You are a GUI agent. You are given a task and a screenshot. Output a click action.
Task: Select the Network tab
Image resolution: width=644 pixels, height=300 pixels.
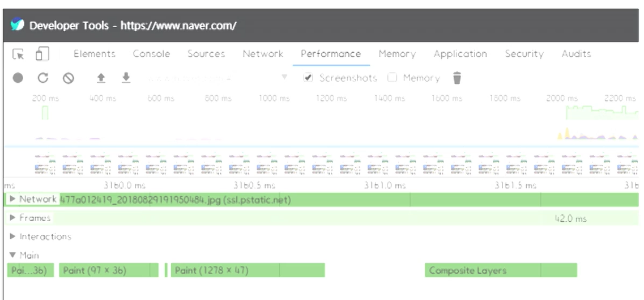tap(263, 54)
